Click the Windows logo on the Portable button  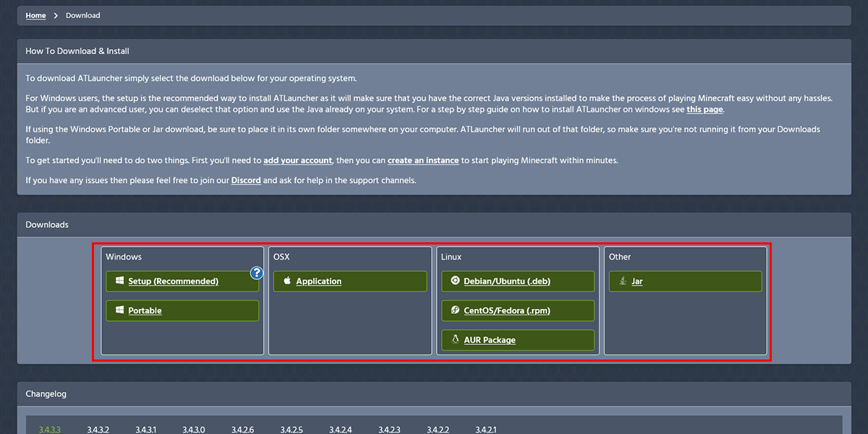(x=120, y=310)
